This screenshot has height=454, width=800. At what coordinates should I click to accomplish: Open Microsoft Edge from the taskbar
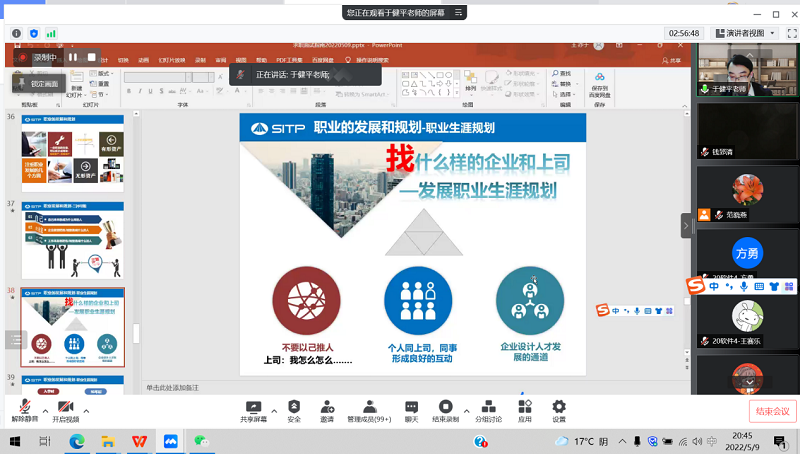click(x=107, y=441)
